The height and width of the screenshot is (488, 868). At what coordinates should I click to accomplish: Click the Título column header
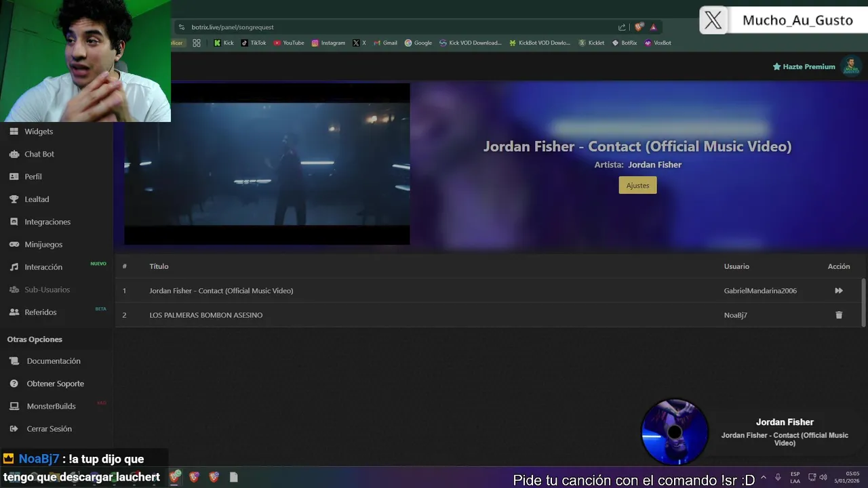point(159,266)
